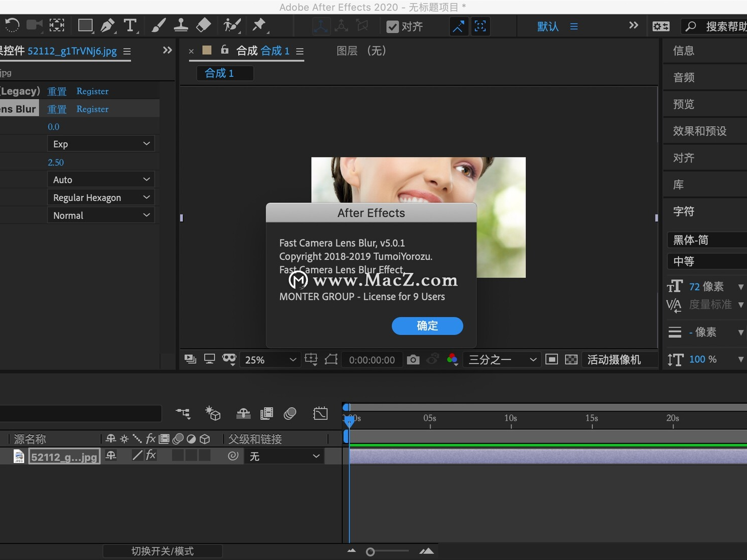
Task: Select the Clone Stamp tool
Action: pos(181,25)
